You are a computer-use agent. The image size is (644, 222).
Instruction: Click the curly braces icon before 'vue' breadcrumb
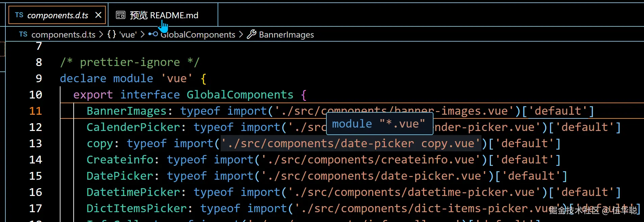[x=112, y=35]
